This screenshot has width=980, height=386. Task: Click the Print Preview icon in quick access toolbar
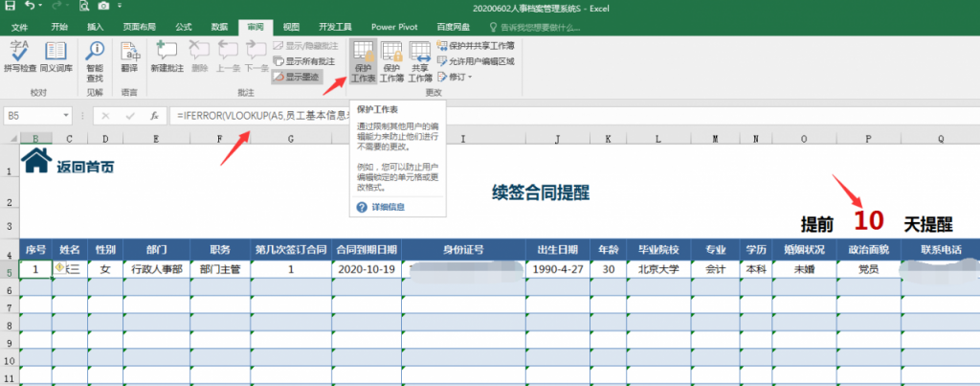click(x=84, y=7)
